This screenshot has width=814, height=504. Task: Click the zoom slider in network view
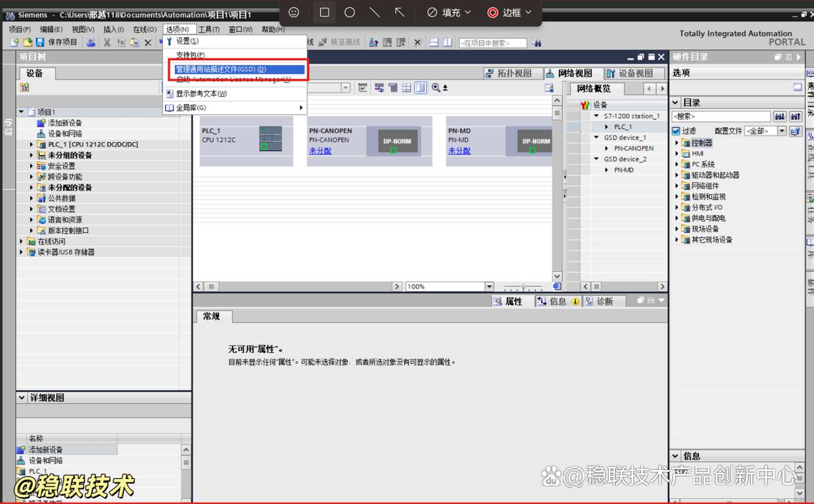tap(522, 286)
